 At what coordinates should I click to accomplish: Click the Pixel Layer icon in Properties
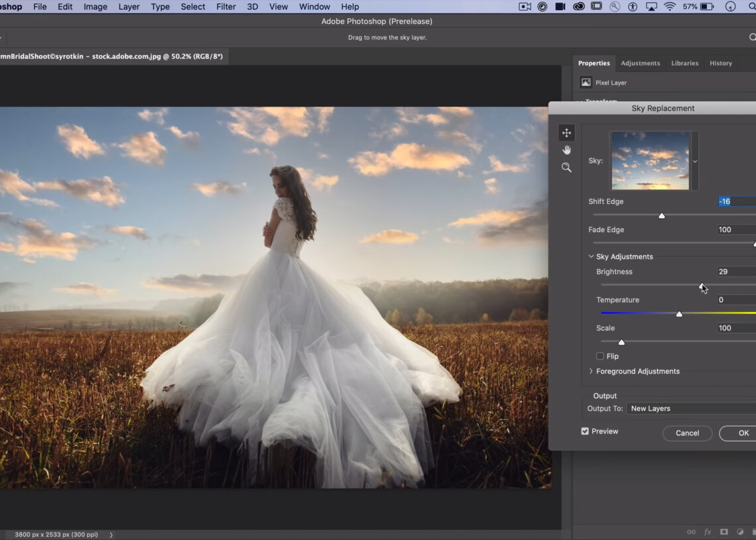586,82
